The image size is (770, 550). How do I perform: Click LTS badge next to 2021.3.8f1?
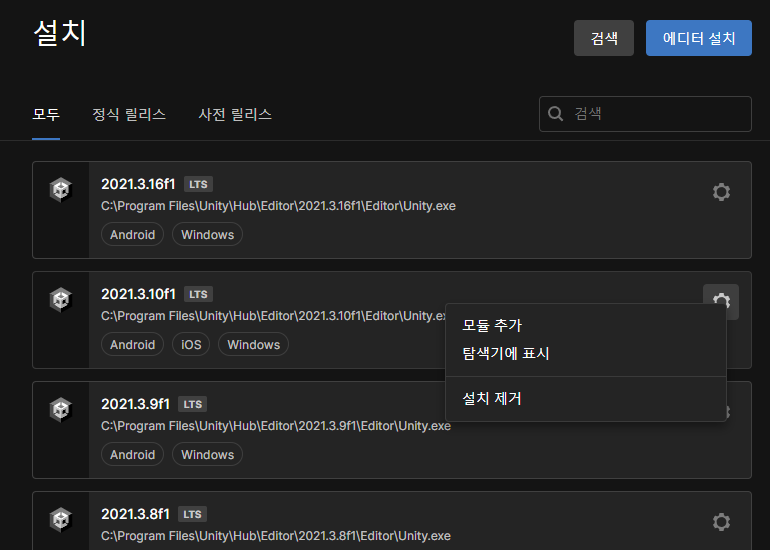point(192,514)
